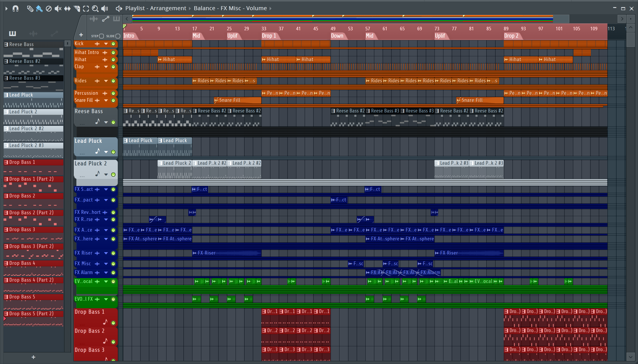Viewport: 638px width, 364px height.
Task: Select the first FX Riser clip
Action: 227,253
